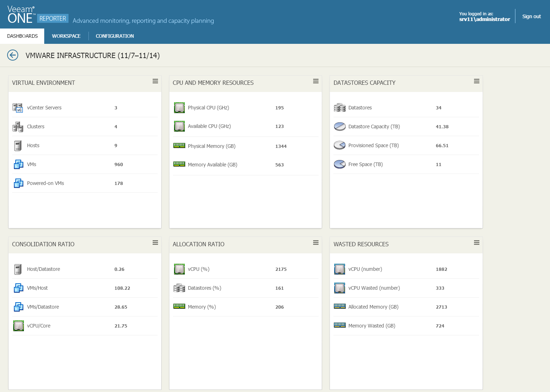Click the Physical CPU chip icon
Screen dimensions: 550x392
pos(179,108)
